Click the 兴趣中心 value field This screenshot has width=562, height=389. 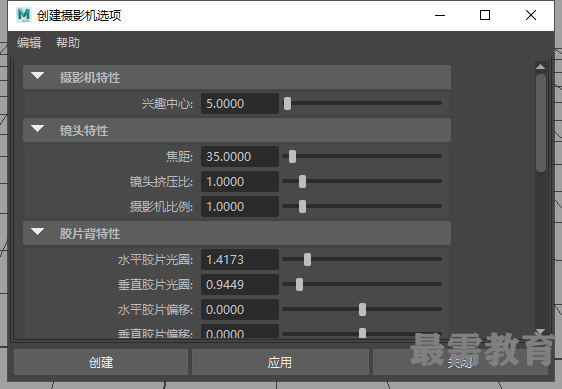click(240, 104)
